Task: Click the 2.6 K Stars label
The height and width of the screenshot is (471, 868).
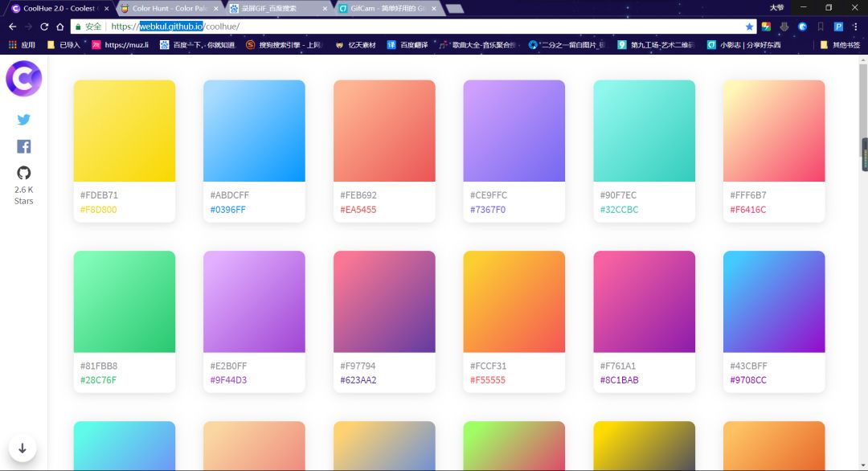Action: [24, 195]
